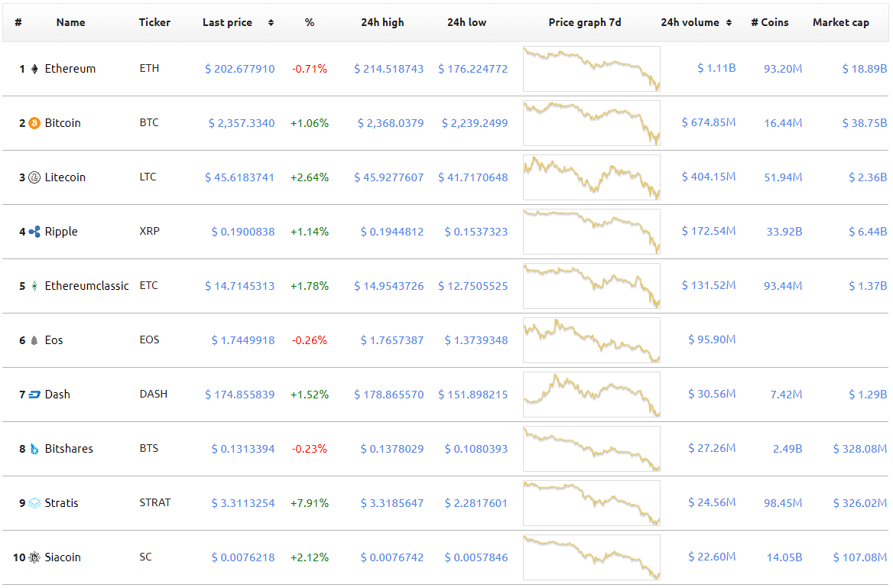Click the Bitshares logo icon

tap(34, 449)
